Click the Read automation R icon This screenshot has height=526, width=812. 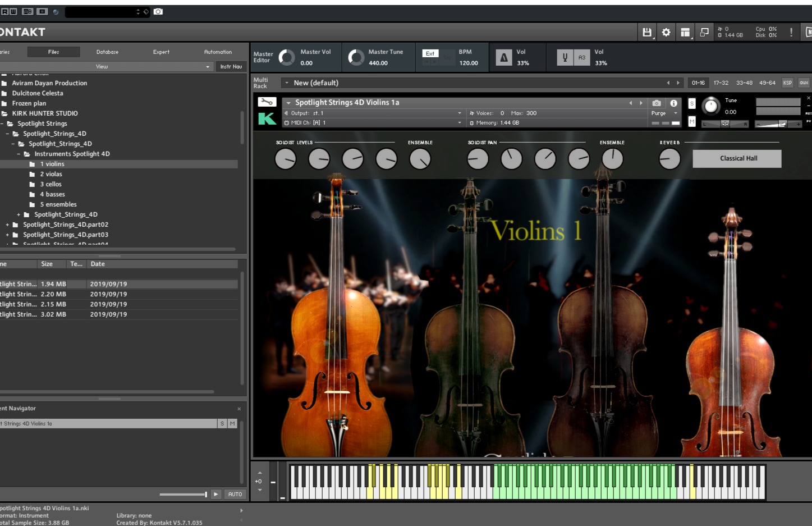[x=5, y=12]
